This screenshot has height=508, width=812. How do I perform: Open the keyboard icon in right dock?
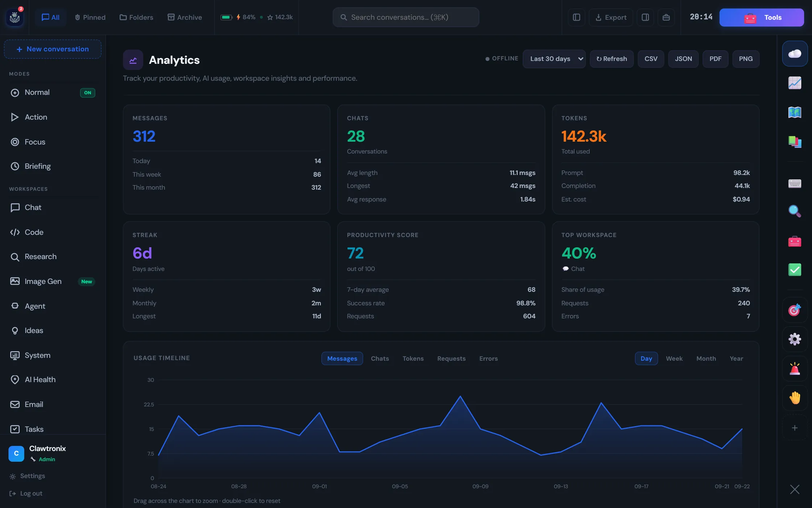click(x=795, y=184)
